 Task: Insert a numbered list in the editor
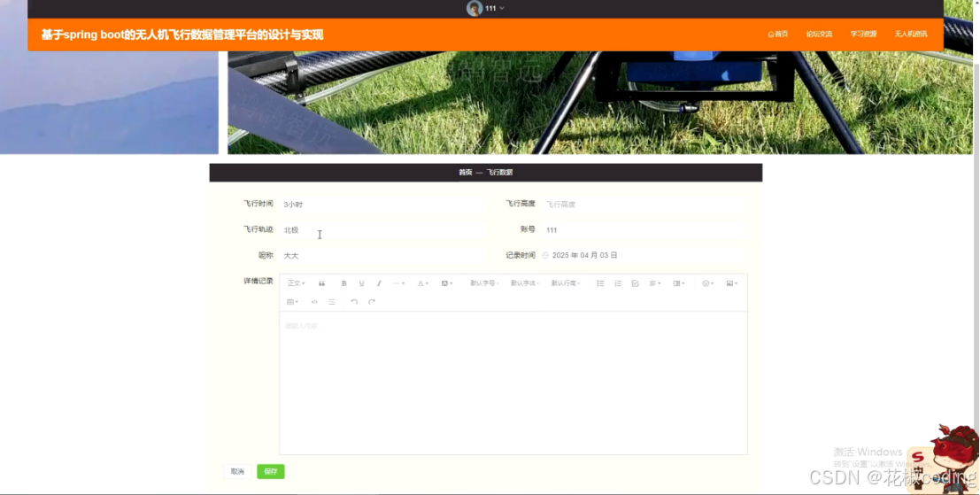[618, 283]
